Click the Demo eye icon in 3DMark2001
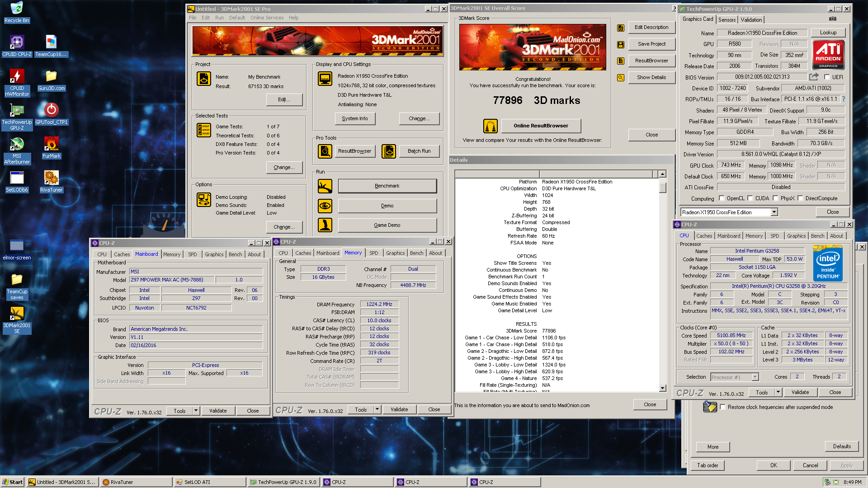Viewport: 868px width, 488px height. [325, 206]
